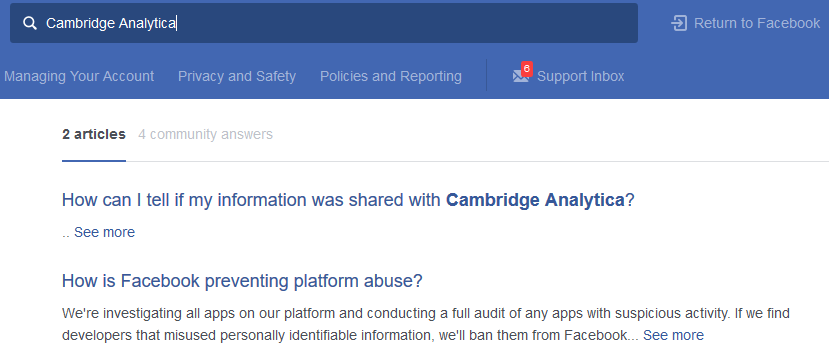Open How is Facebook preventing platform abuse

tap(242, 281)
